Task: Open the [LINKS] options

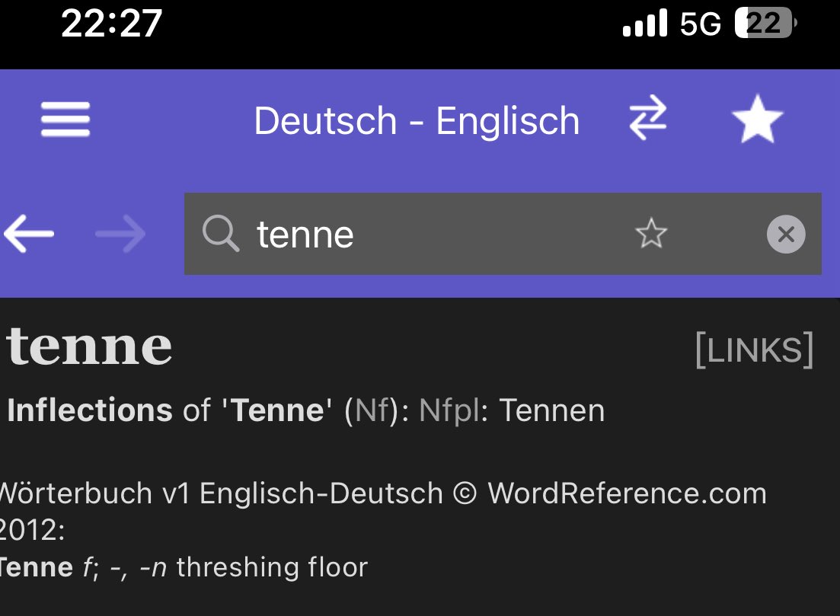Action: tap(753, 349)
